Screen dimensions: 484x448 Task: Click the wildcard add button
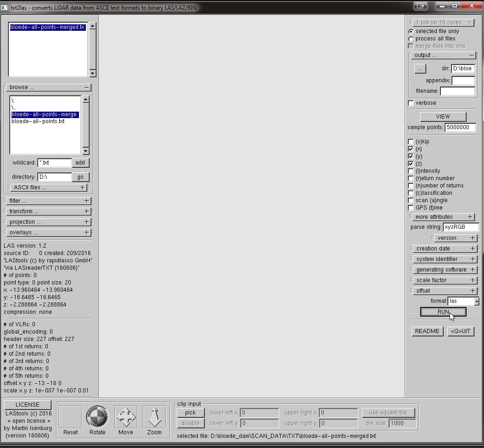[80, 163]
